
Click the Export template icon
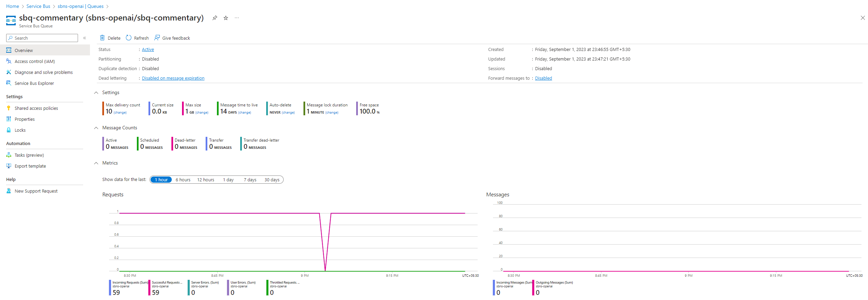click(9, 166)
